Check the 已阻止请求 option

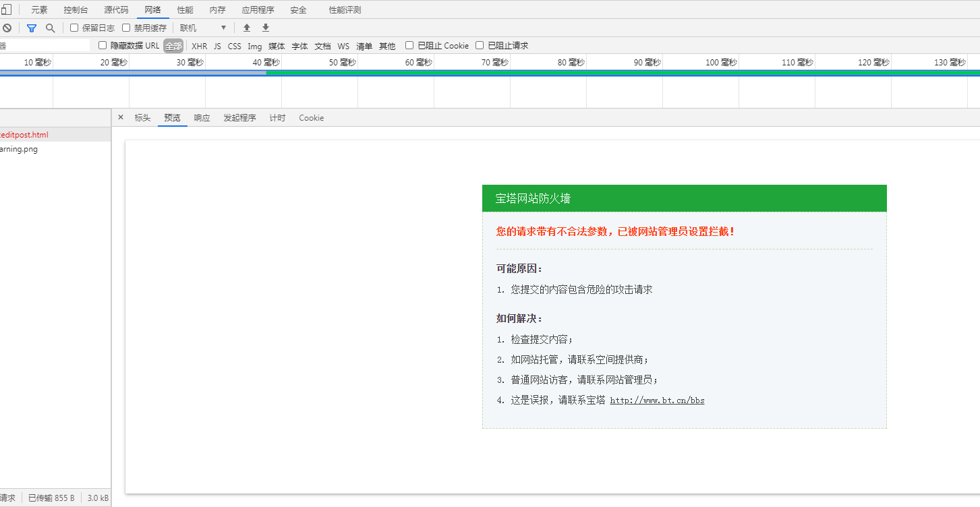(x=480, y=45)
